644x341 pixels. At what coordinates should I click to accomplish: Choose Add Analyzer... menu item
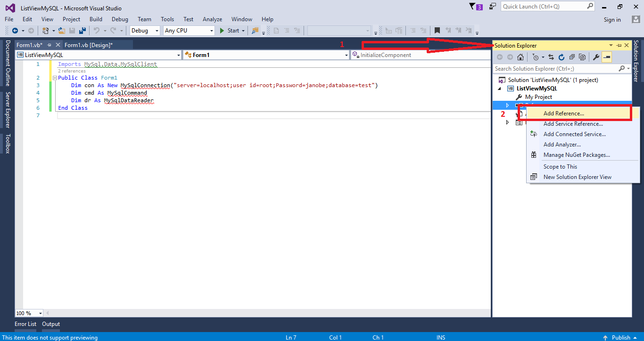point(583,145)
